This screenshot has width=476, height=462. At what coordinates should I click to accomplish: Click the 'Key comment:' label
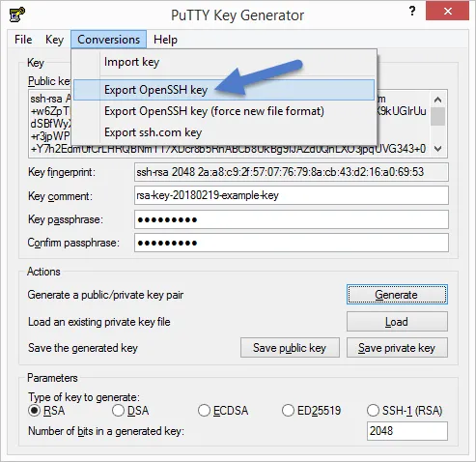tap(60, 196)
